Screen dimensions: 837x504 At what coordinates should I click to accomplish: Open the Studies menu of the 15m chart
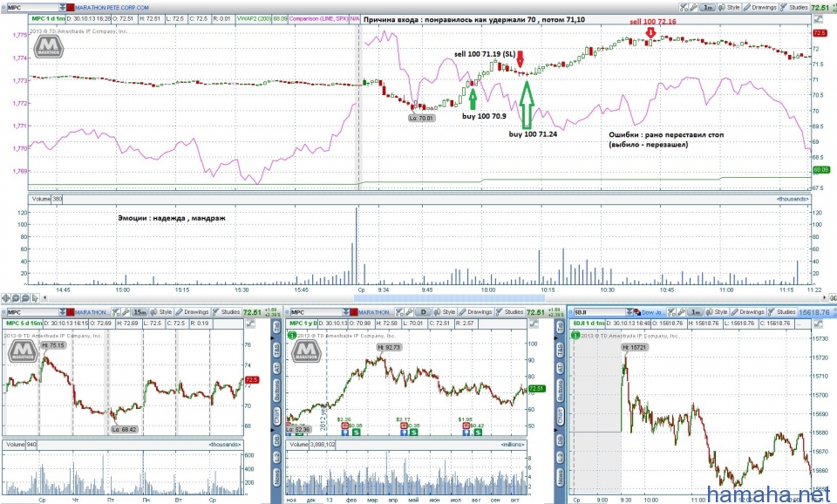pyautogui.click(x=227, y=312)
